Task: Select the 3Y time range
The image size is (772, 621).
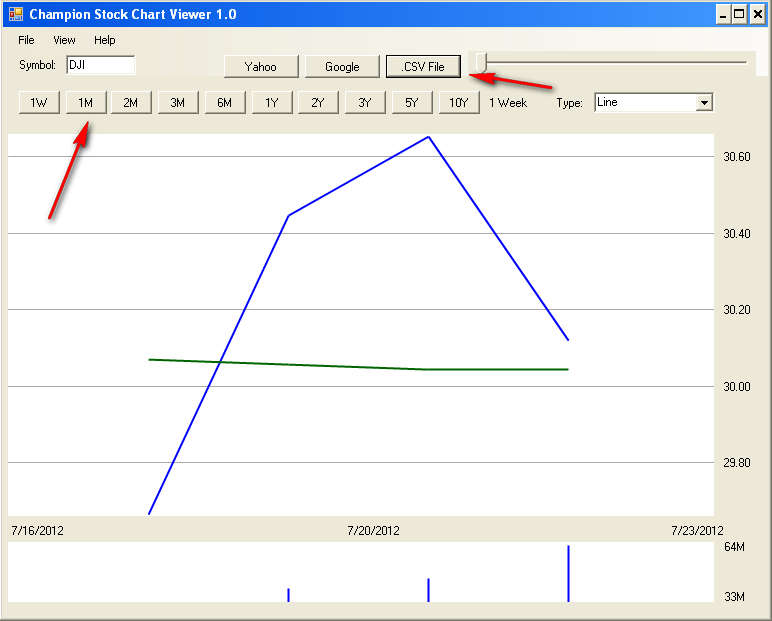Action: coord(365,102)
